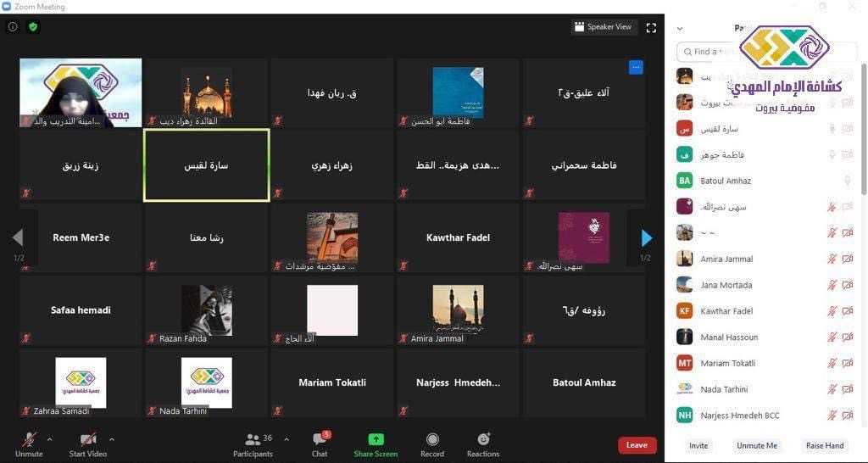Screen dimensions: 868x463
Task: Open the Chat panel icon
Action: pos(320,439)
